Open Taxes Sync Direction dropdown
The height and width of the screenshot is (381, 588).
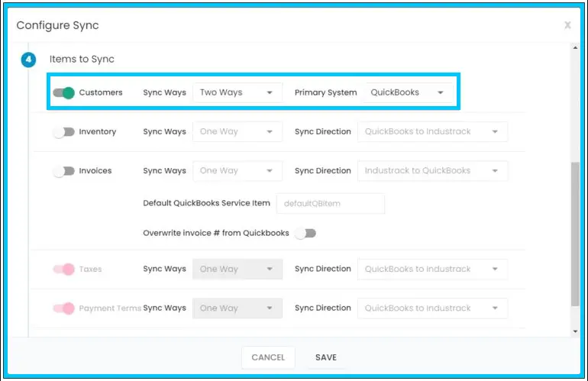point(433,269)
